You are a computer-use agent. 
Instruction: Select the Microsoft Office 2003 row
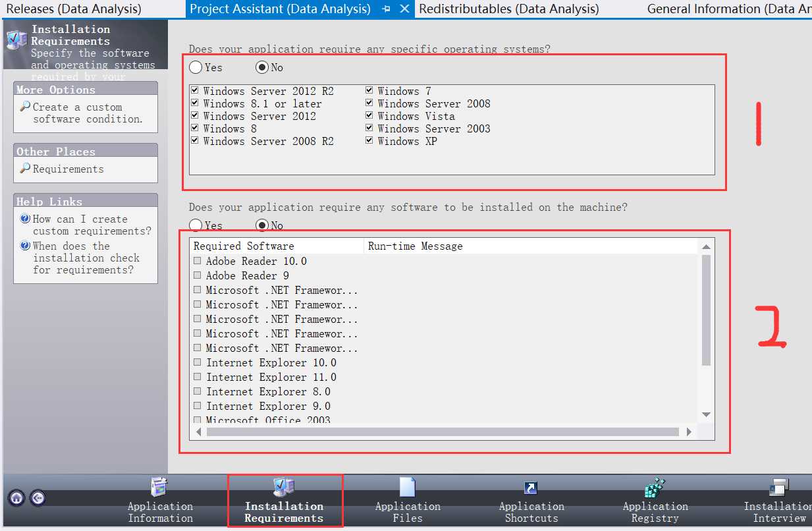click(x=268, y=420)
